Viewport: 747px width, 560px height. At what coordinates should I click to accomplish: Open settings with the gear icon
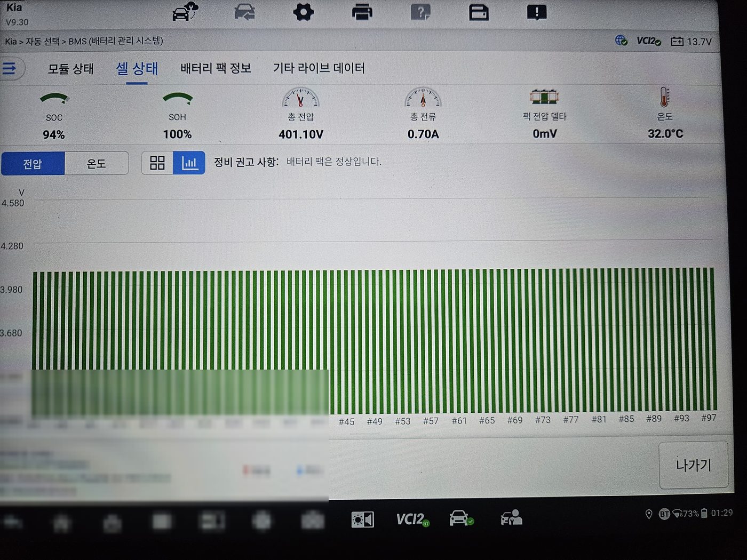(x=304, y=12)
